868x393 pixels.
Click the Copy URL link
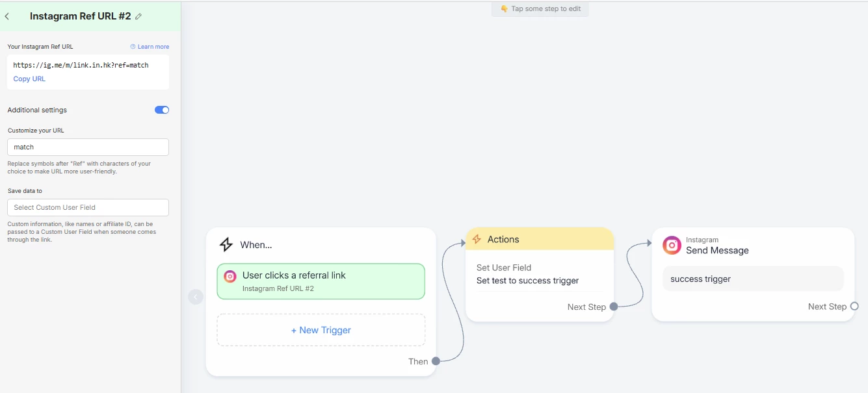pos(29,79)
